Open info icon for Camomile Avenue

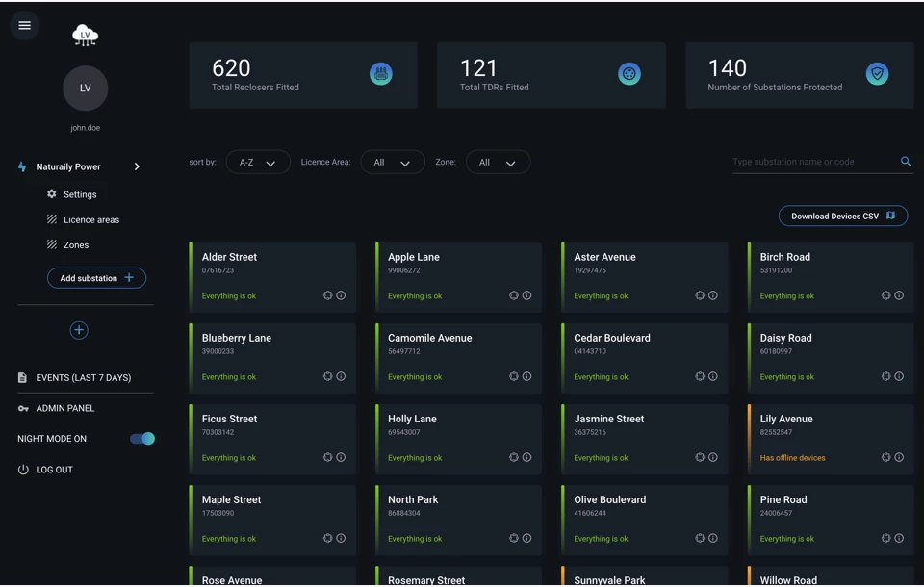pyautogui.click(x=526, y=376)
